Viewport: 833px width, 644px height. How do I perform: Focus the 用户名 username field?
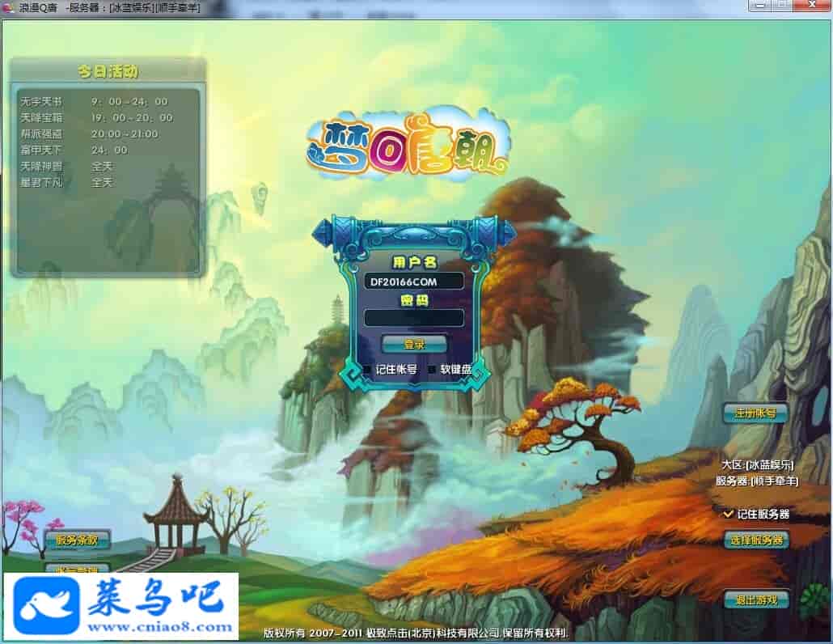(x=414, y=282)
